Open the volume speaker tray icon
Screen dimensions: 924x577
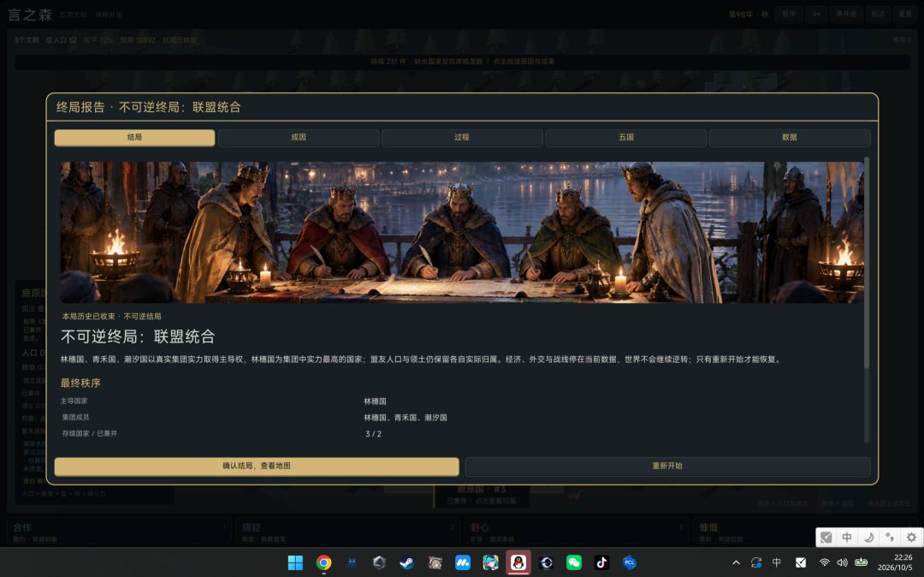[x=842, y=562]
